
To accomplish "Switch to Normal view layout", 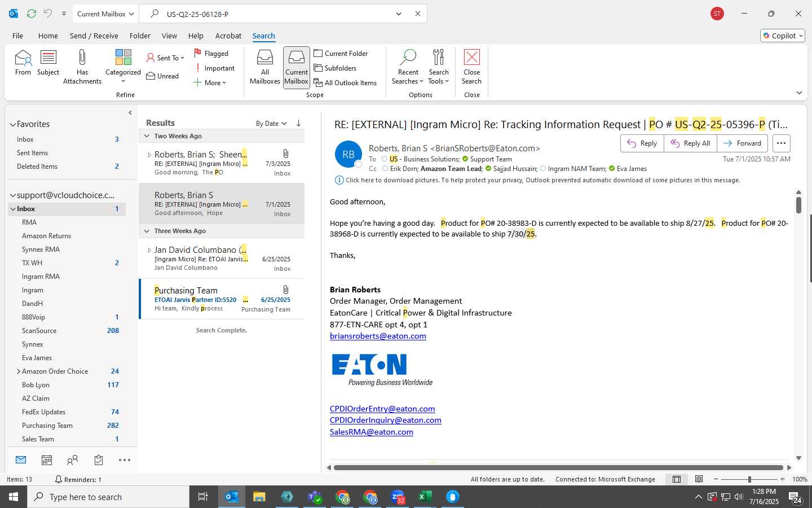I will tap(677, 479).
